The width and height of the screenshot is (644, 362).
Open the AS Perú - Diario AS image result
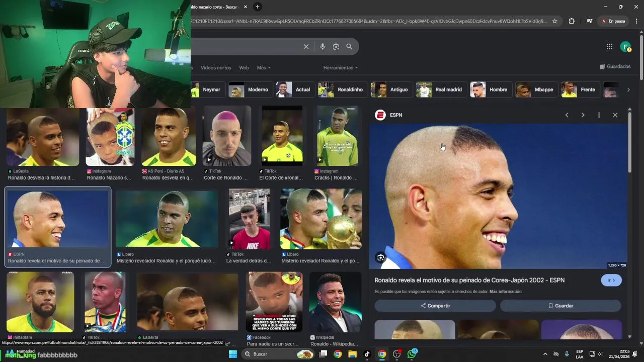click(x=169, y=136)
